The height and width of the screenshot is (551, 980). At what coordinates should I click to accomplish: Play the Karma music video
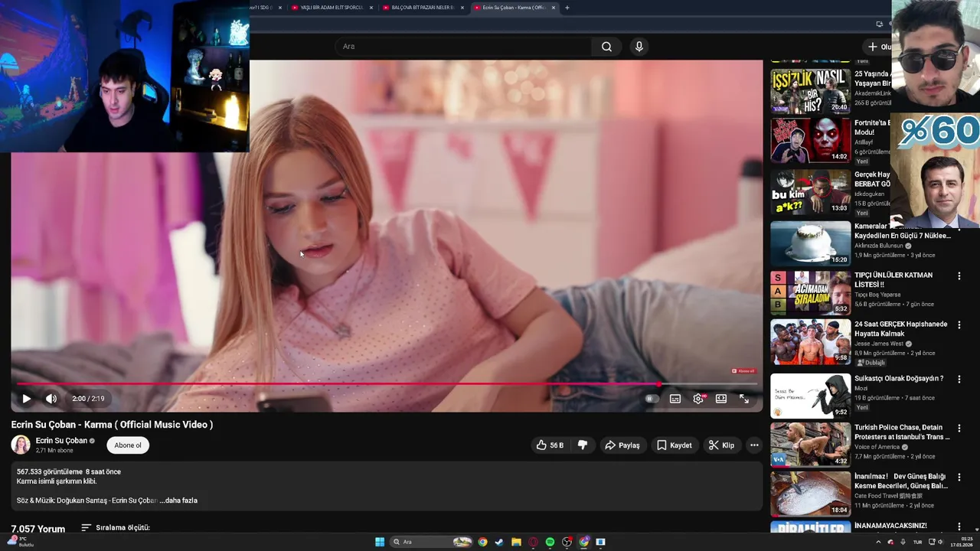26,399
